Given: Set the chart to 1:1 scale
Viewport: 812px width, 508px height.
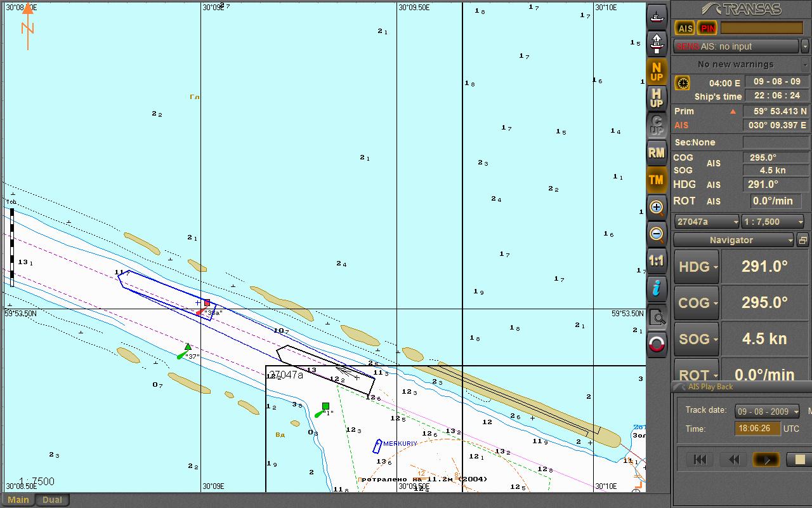Looking at the screenshot, I should pos(657,261).
